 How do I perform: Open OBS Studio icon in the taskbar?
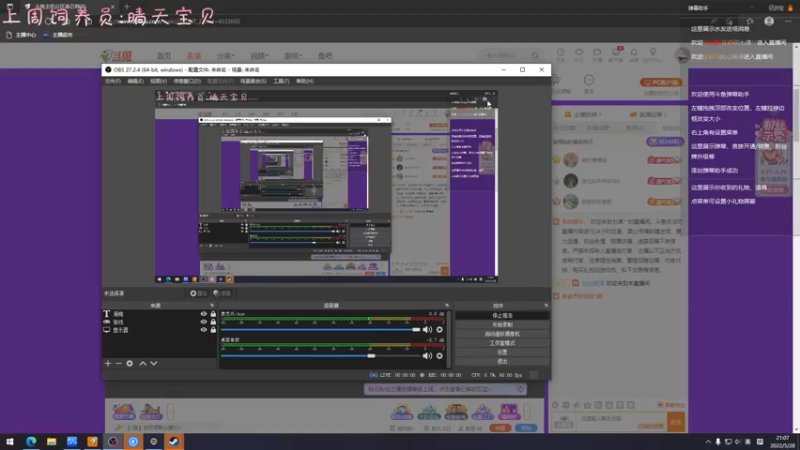pos(113,441)
